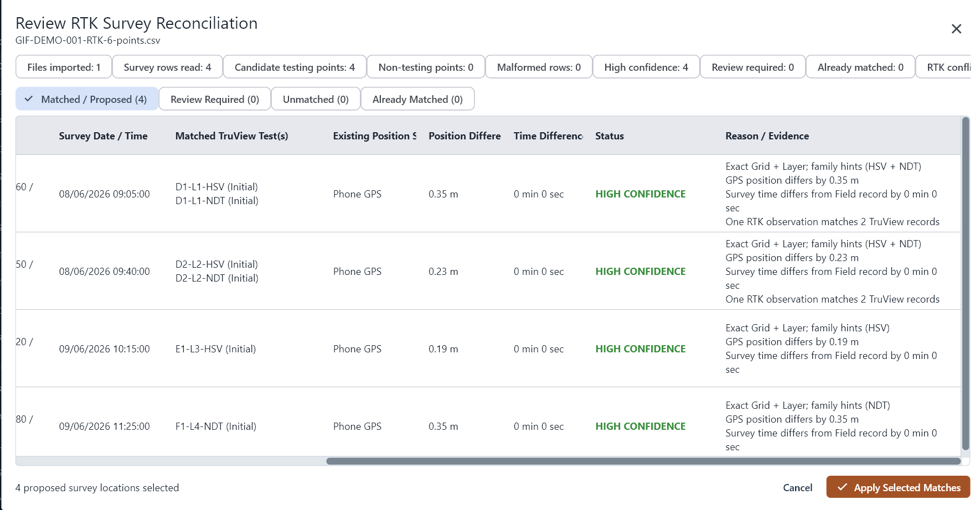Select the Matched / Proposed (4) tab

[87, 99]
